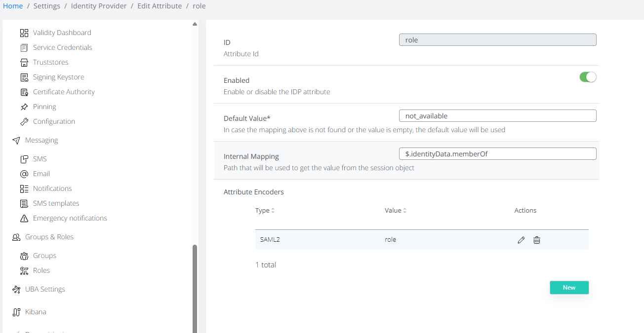Click the pencil edit icon for SAML2 encoder
Image resolution: width=644 pixels, height=333 pixels.
[521, 240]
